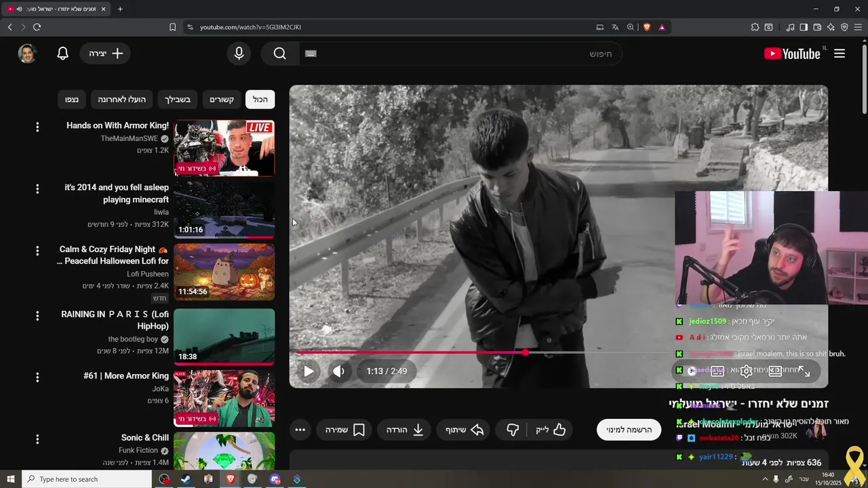This screenshot has height=488, width=868.
Task: Like the video with the thumbs-up button
Action: pos(551,430)
